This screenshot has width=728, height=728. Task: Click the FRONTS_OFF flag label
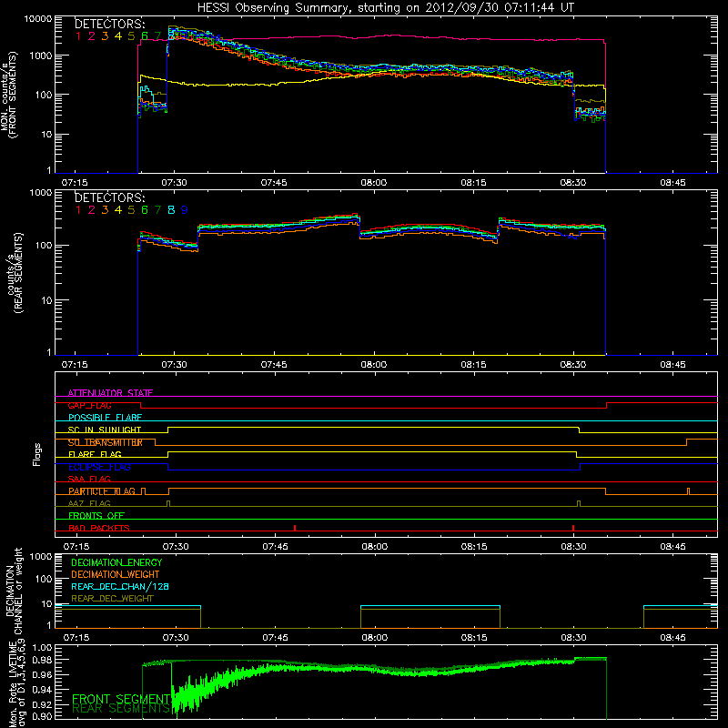96,516
